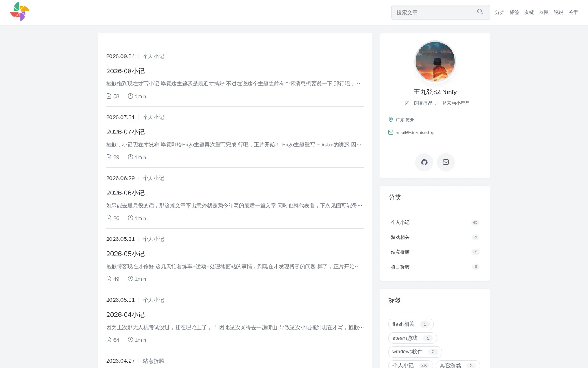The image size is (588, 368).
Task: Click the clock icon in 2026-04小记 entry
Action: click(x=130, y=340)
